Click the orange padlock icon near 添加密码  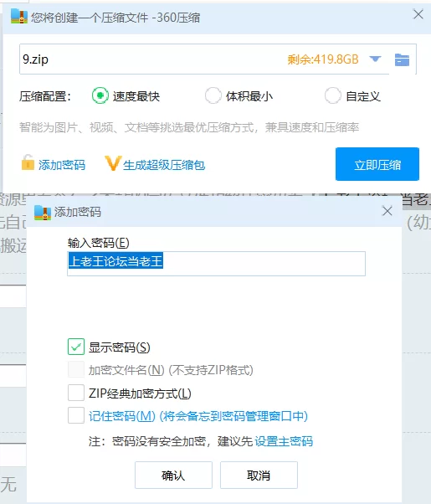click(28, 162)
